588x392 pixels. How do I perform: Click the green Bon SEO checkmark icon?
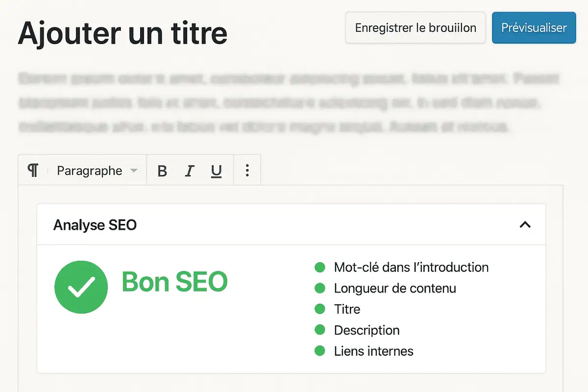click(81, 287)
